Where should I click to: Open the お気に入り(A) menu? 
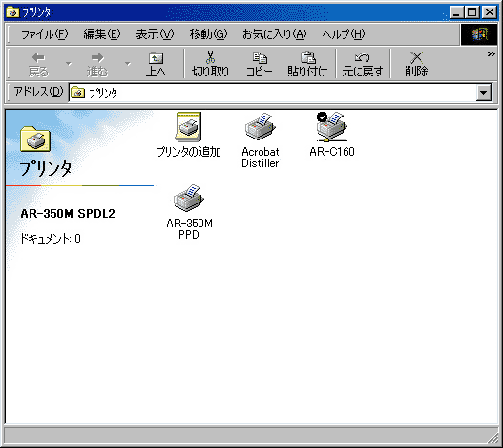(x=274, y=33)
